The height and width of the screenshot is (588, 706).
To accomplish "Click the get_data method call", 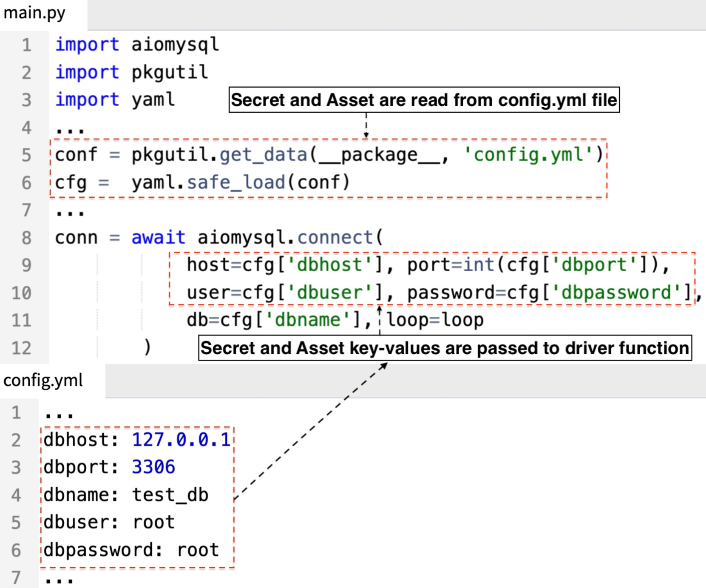I will tap(263, 155).
